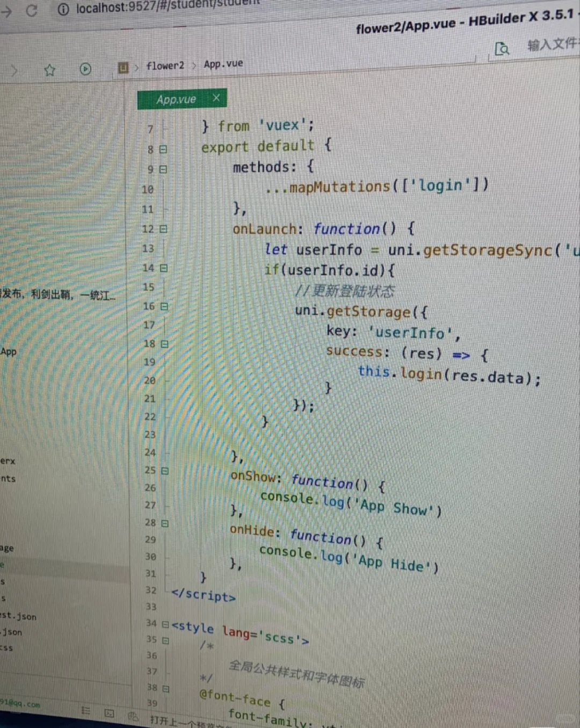The image size is (580, 728).
Task: Collapse style tag at line 34
Action: tap(165, 624)
